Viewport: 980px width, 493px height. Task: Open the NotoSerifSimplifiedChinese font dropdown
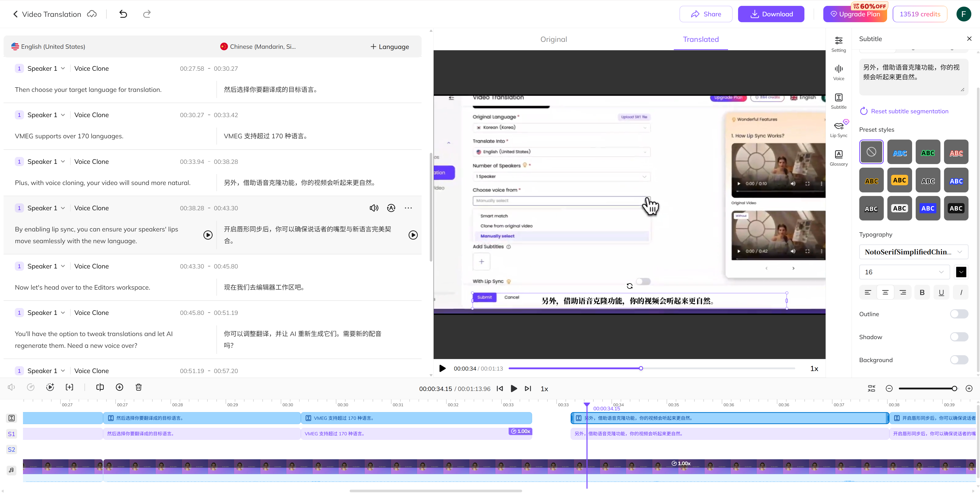pos(913,252)
